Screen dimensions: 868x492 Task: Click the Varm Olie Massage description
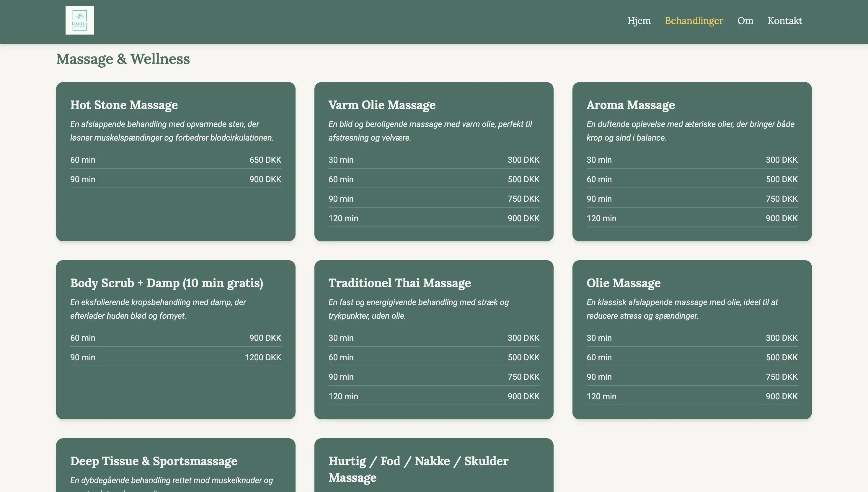[x=430, y=131]
